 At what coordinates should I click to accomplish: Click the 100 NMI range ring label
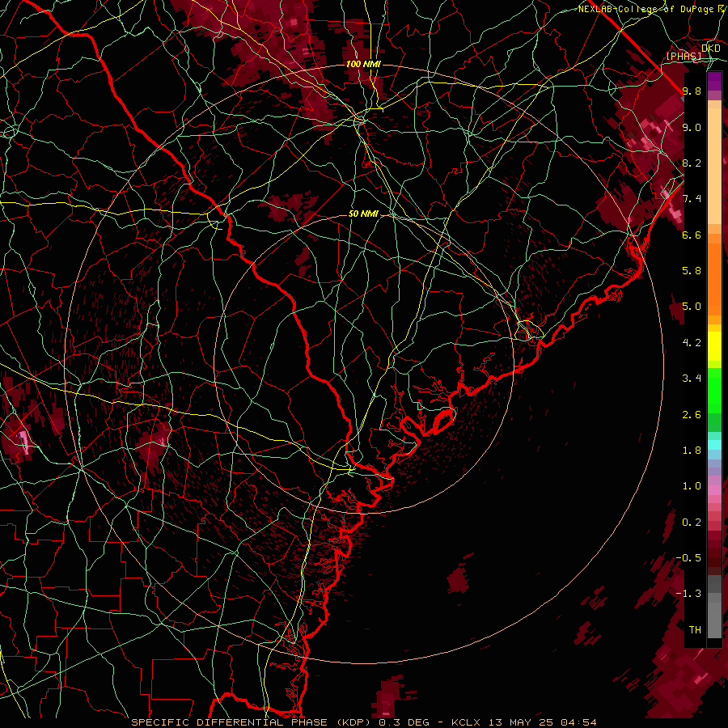[x=363, y=64]
